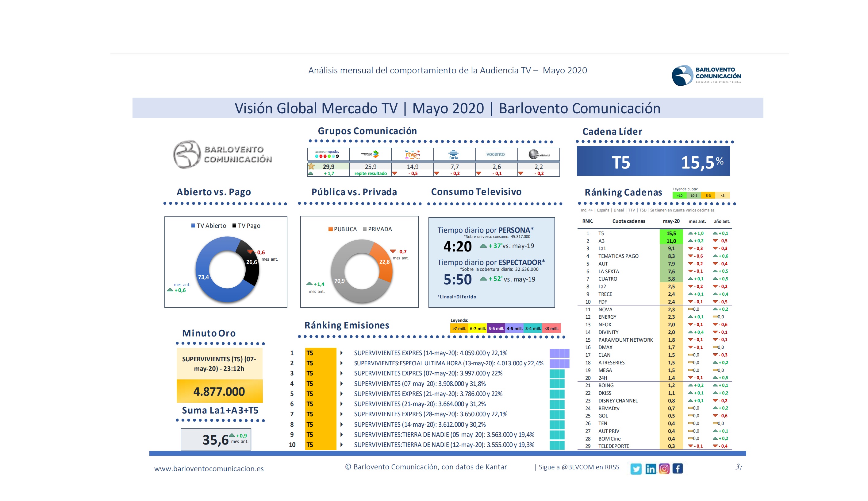Click the yellow 6-7 mill. legend swatch
Screen dimensions: 868x501
point(478,328)
